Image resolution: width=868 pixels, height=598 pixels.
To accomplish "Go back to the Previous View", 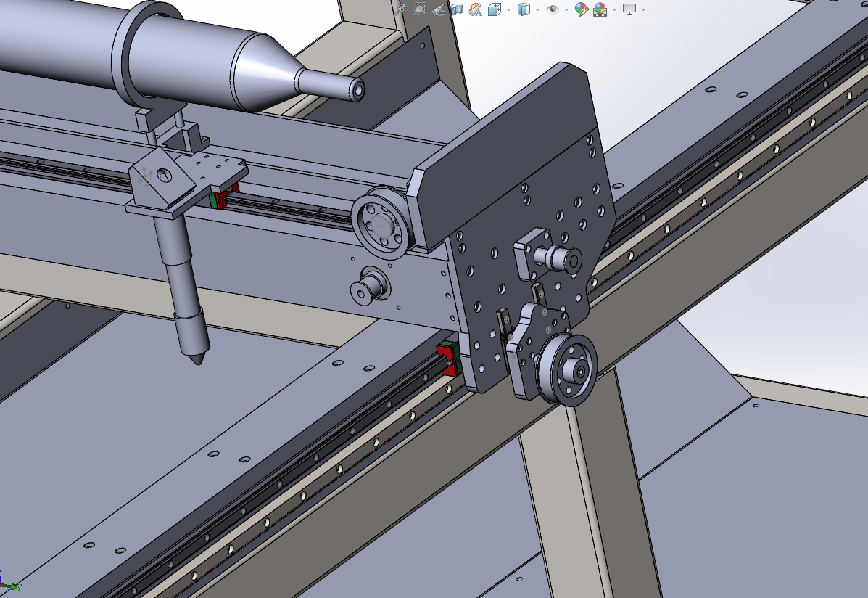I will [x=439, y=9].
